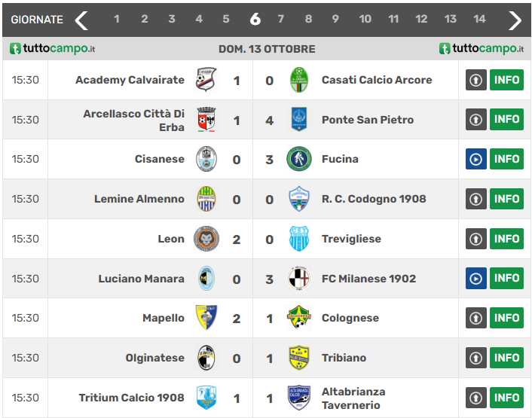Open FC Milanese 1902 team link
Viewport: 532px width, 418px height.
pos(368,279)
